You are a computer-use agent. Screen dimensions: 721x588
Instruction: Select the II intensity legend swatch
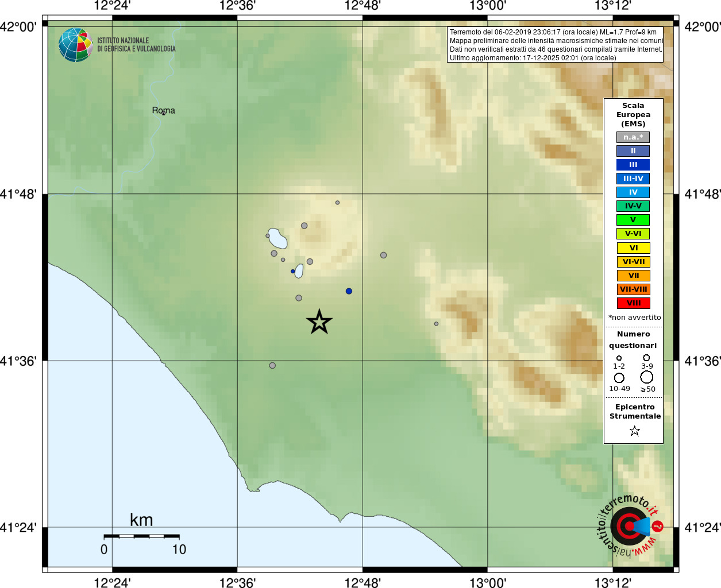(633, 151)
